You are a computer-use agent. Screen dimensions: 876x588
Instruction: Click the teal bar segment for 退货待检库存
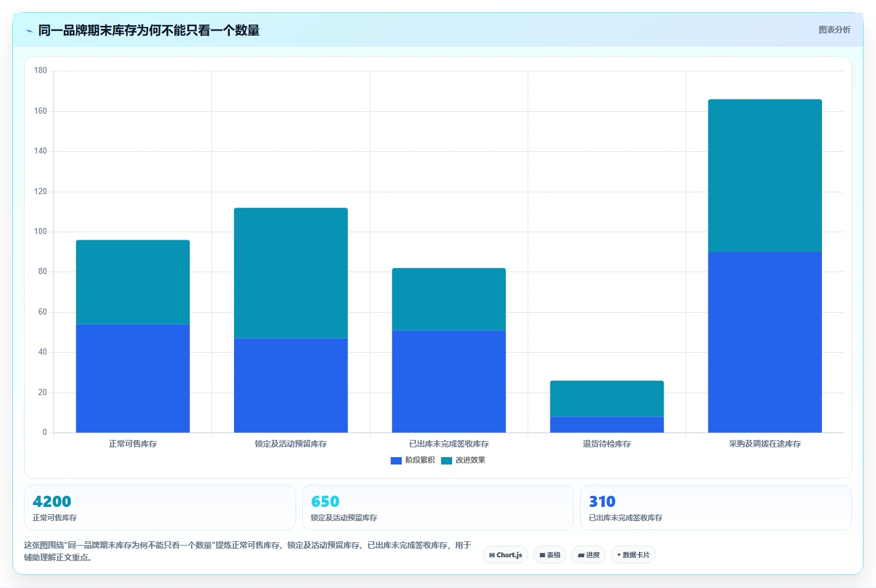pyautogui.click(x=607, y=399)
